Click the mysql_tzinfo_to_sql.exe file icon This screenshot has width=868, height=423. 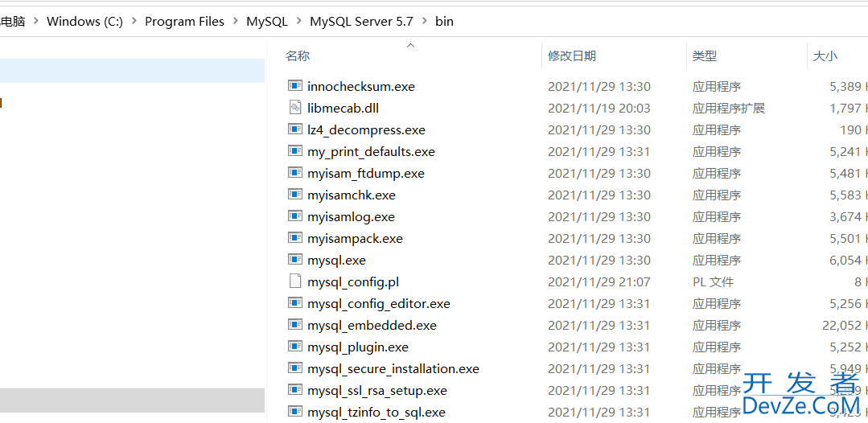tap(295, 412)
